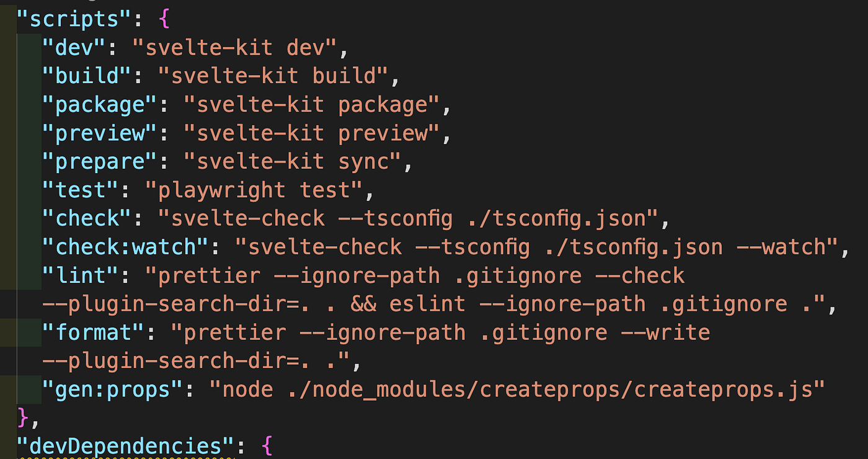Click the "svelte-kit build" value
868x459 pixels.
(x=273, y=76)
